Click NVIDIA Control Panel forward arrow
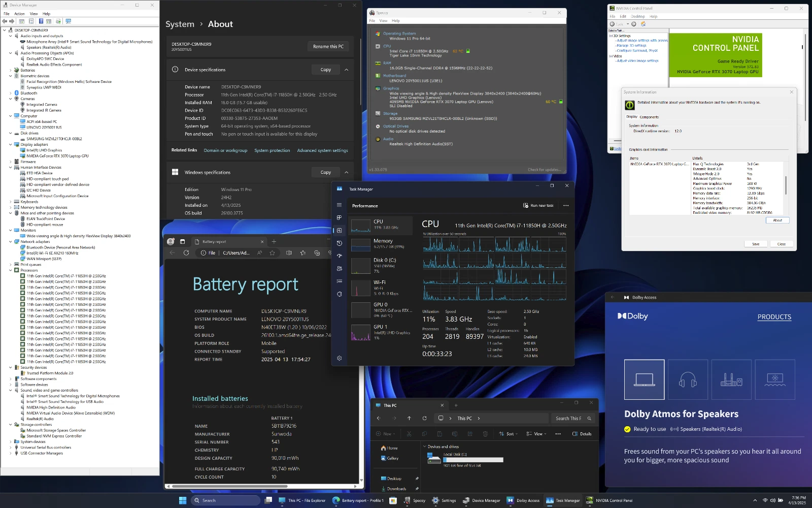Image resolution: width=812 pixels, height=508 pixels. tap(633, 24)
